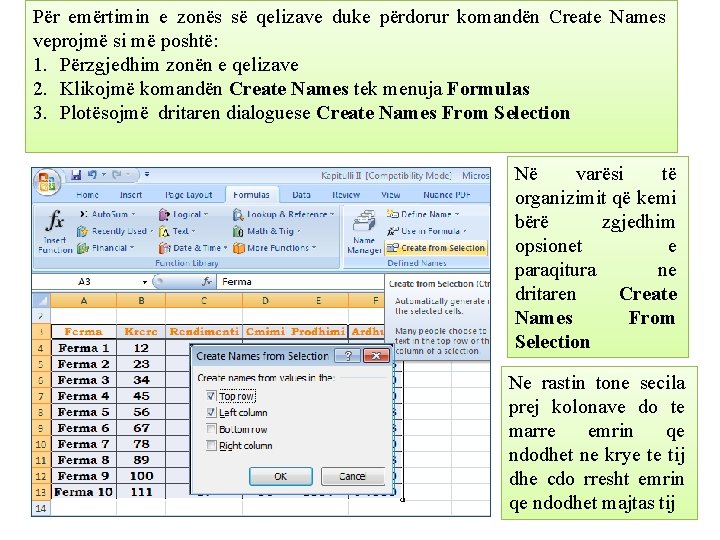The height and width of the screenshot is (540, 720).
Task: Open the Nuance PDF tab
Action: (x=446, y=195)
